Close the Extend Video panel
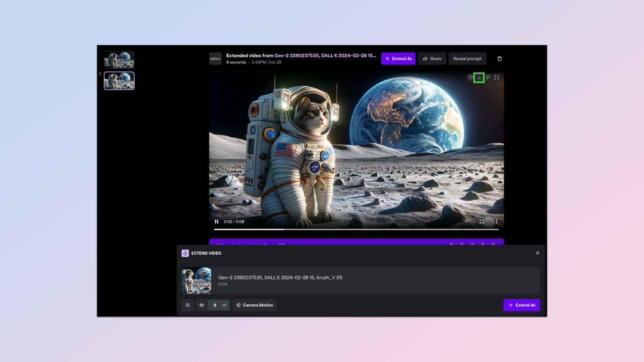The width and height of the screenshot is (644, 362). [538, 253]
